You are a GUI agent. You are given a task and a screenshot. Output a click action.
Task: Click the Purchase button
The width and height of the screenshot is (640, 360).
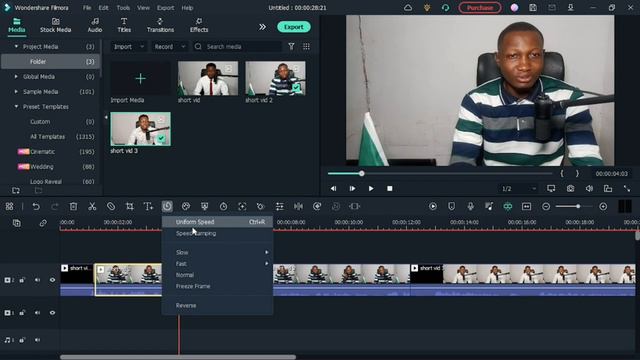[x=480, y=7]
